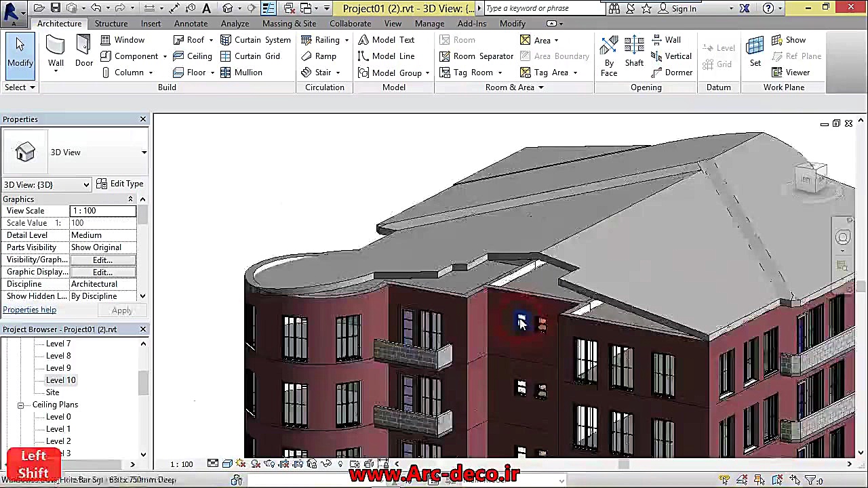
Task: Click the Communication Center satellite icon
Action: click(x=630, y=8)
